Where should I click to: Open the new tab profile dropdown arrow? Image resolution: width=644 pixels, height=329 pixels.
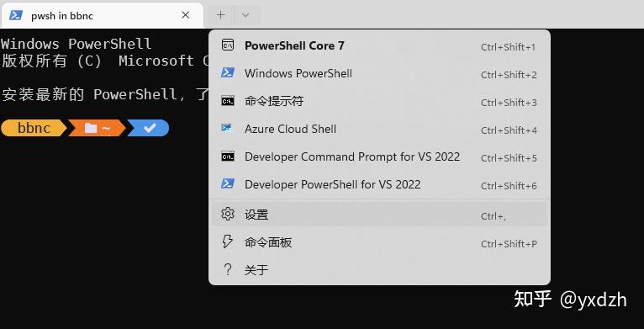[245, 15]
